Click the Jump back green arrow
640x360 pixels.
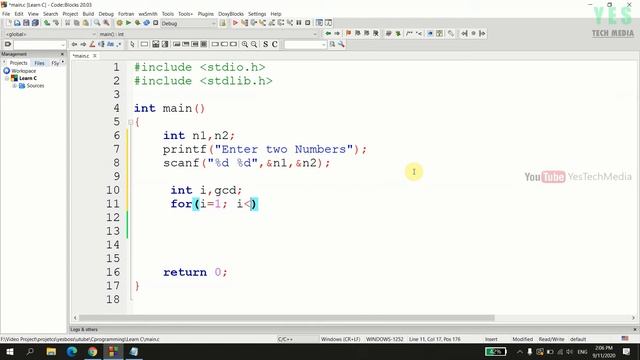pos(328,33)
